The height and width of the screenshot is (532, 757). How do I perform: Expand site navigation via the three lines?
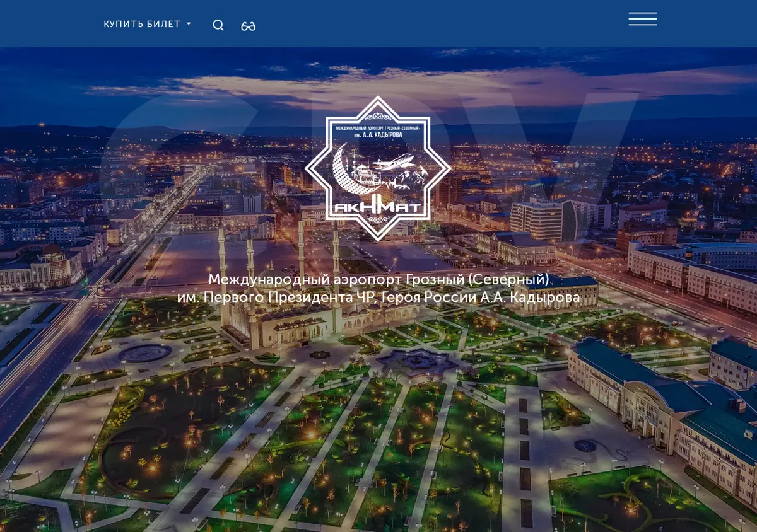[x=642, y=19]
